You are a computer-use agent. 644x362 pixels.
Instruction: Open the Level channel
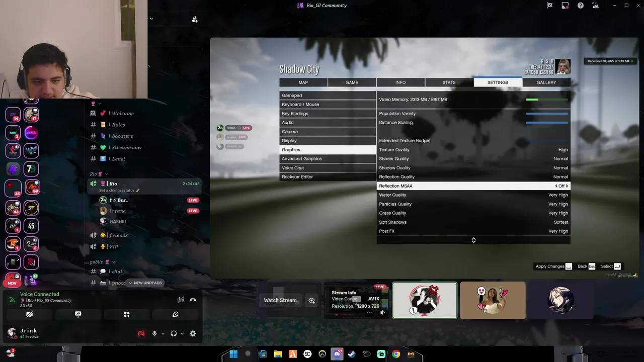(x=118, y=159)
